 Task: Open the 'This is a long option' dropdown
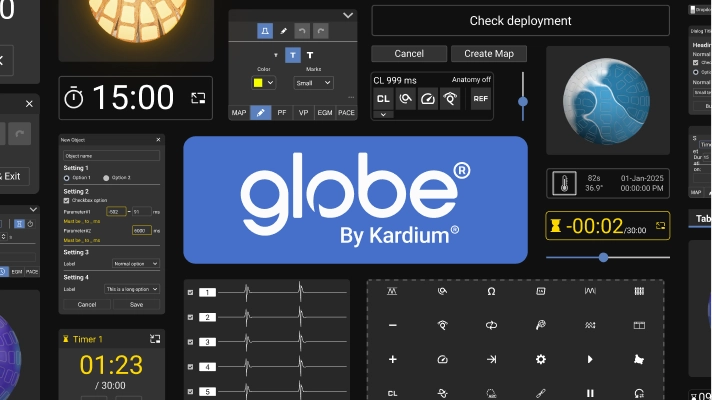coord(132,289)
